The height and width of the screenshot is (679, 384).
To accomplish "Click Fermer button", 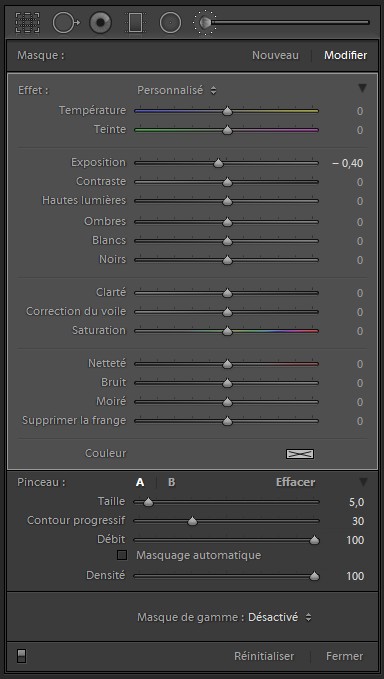I will point(345,656).
